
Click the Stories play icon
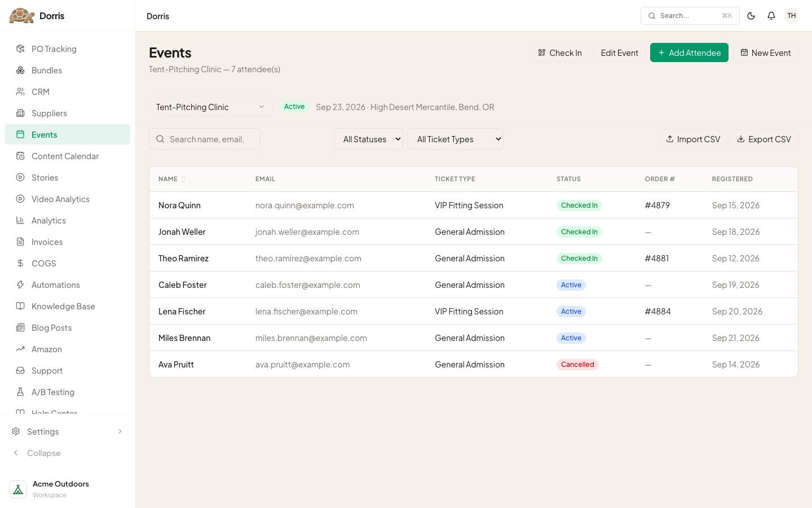(x=20, y=177)
